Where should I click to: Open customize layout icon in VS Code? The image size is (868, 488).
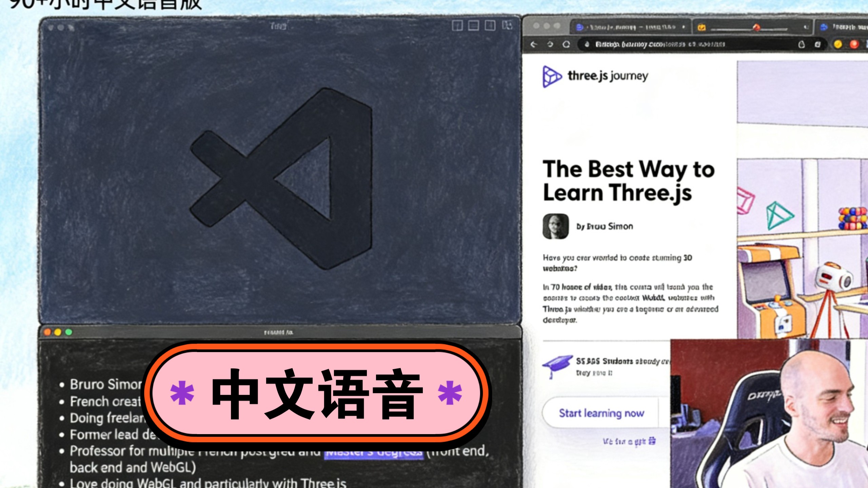point(507,25)
